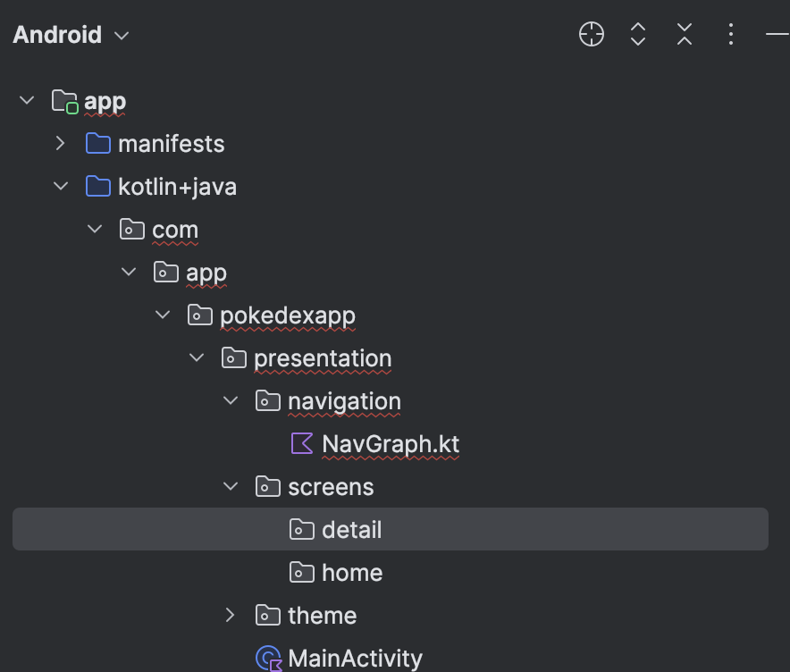
Task: Select the detail package
Action: point(351,530)
